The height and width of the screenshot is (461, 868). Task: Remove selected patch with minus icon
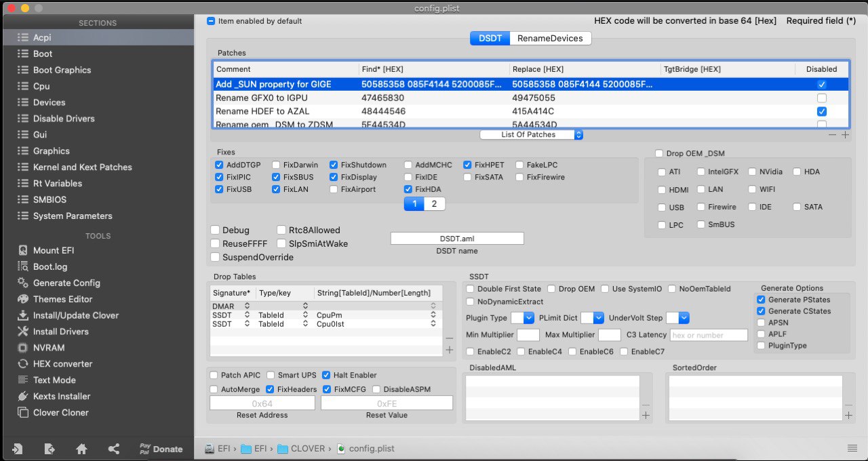point(833,135)
